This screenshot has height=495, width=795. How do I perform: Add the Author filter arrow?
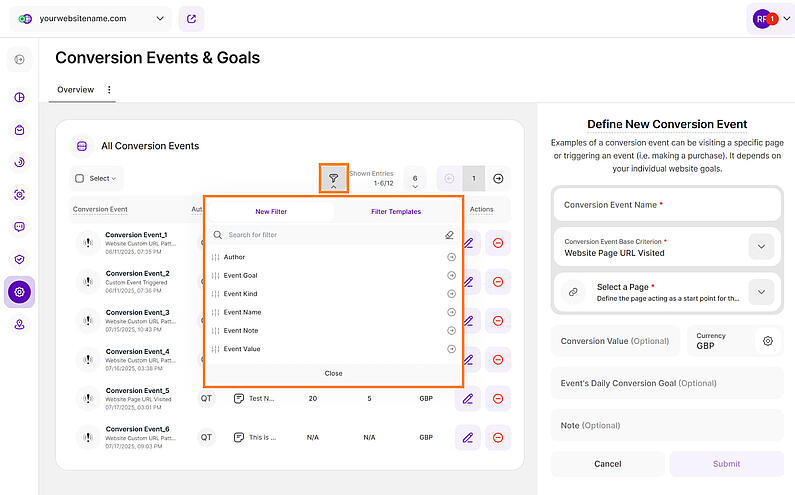tap(451, 257)
